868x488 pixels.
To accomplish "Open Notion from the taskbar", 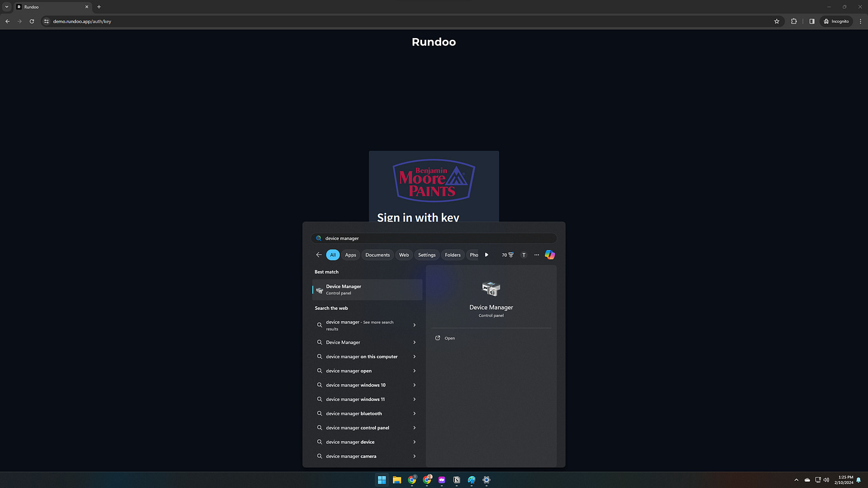I will point(457,480).
